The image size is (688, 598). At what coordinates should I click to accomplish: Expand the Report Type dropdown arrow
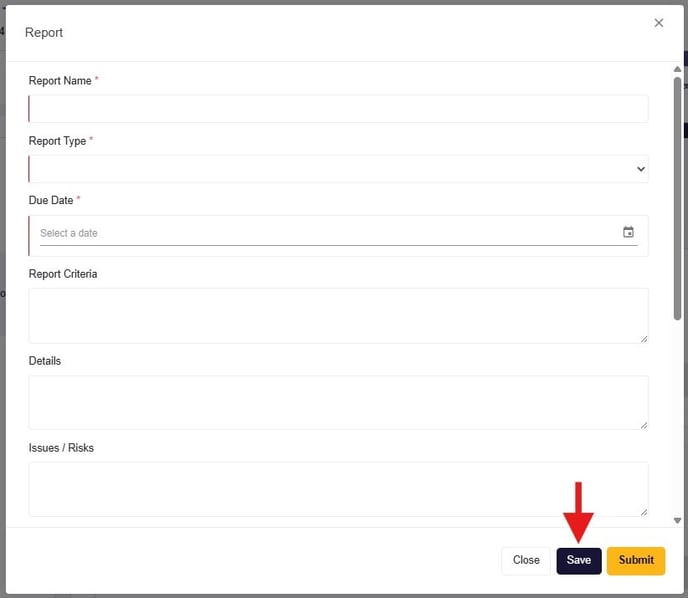tap(641, 169)
